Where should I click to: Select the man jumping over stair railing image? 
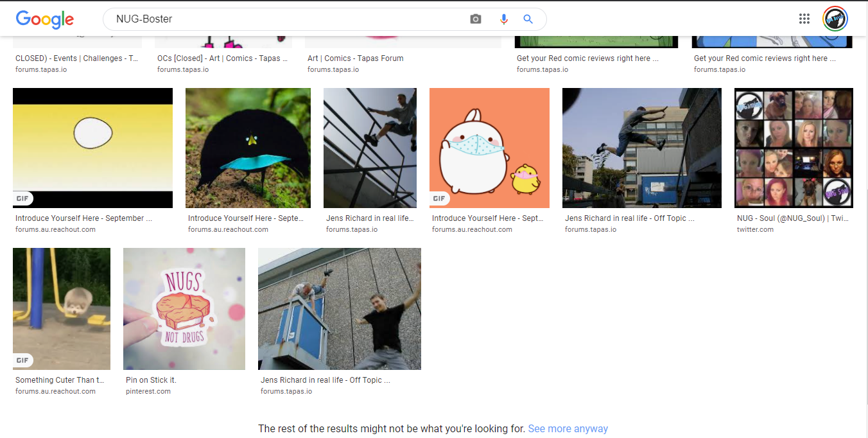click(370, 148)
